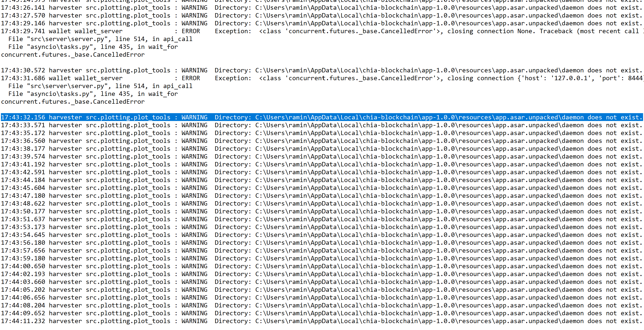
Task: Click the first 'File "src\server\server.py", line 514' traceback line
Action: pos(100,39)
